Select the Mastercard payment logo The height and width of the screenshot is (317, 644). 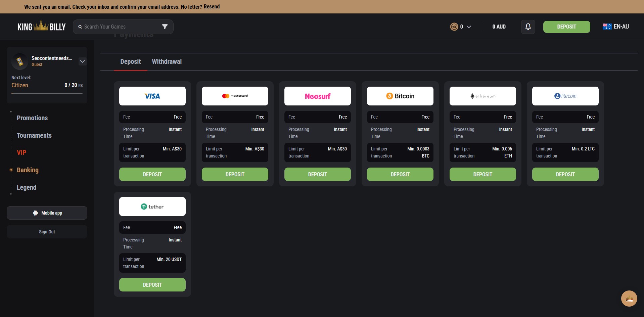tap(235, 96)
